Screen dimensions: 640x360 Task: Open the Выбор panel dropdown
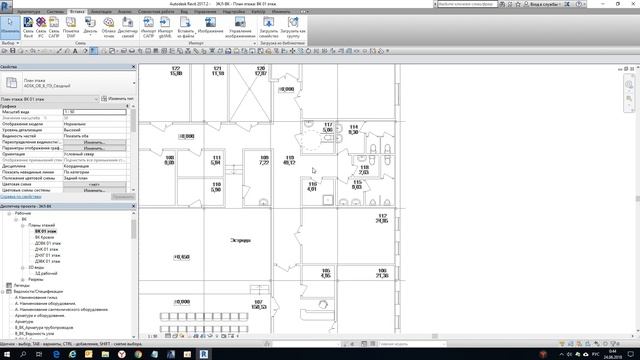click(x=10, y=43)
